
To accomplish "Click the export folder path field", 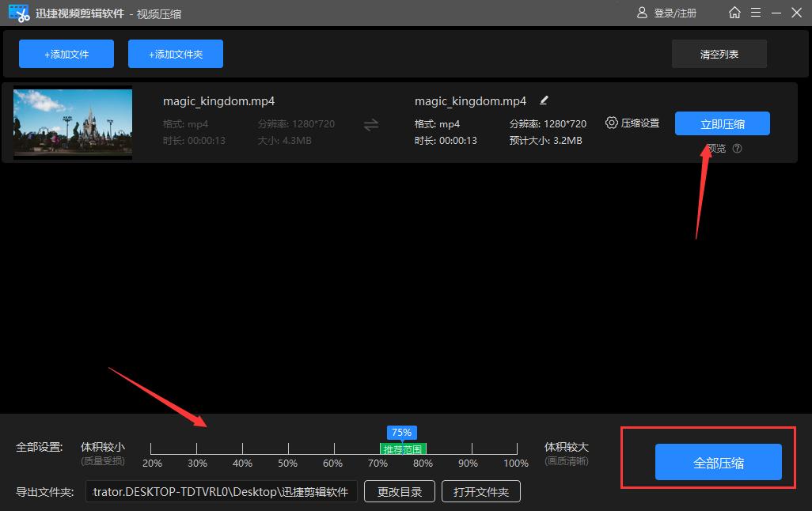I will coord(222,491).
